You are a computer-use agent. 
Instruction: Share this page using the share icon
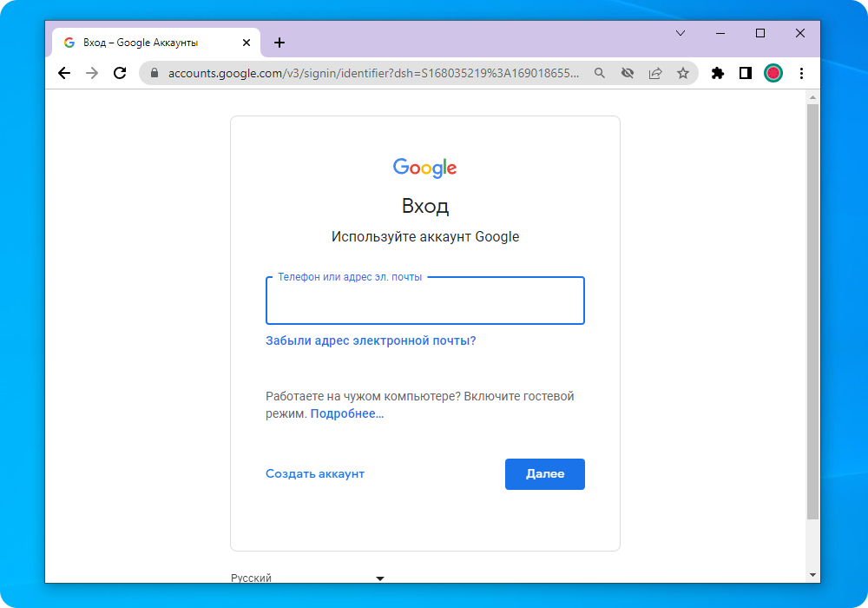point(654,73)
